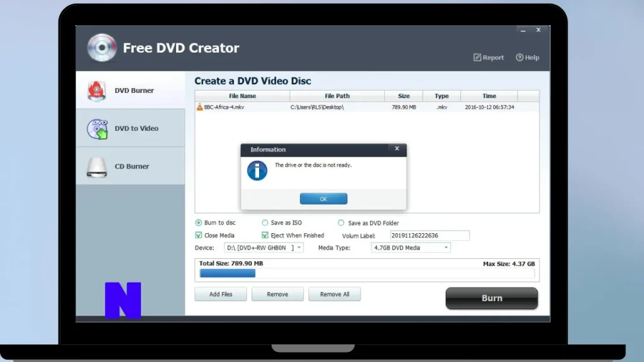Screen dimensions: 644x362
Task: Click the C:\Users\RLS\Desktop\ path cell
Action: [x=317, y=107]
